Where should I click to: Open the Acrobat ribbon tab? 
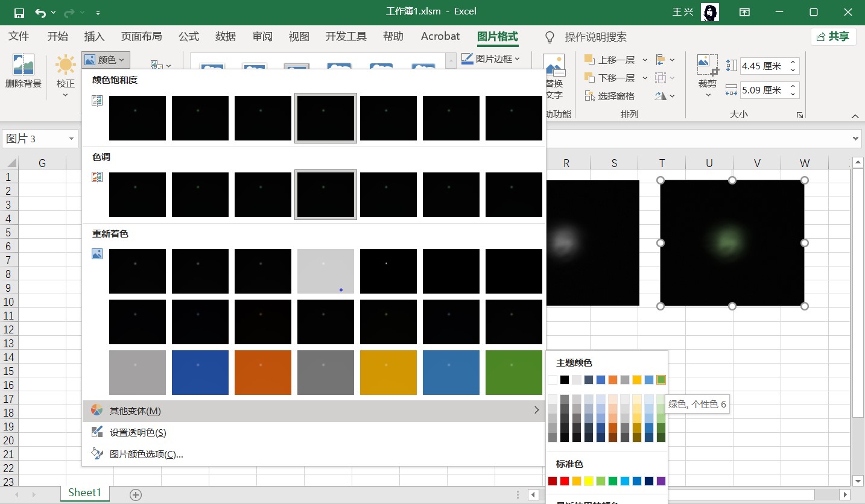pos(440,37)
